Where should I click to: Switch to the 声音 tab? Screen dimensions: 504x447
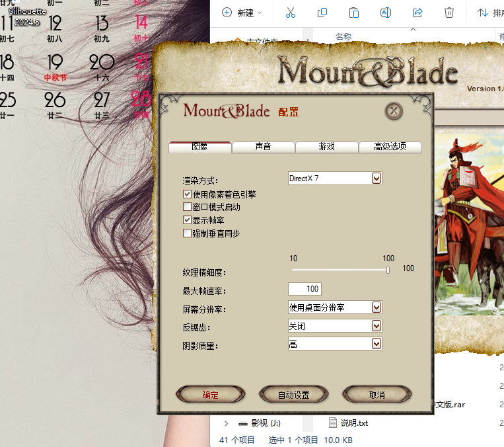point(263,147)
